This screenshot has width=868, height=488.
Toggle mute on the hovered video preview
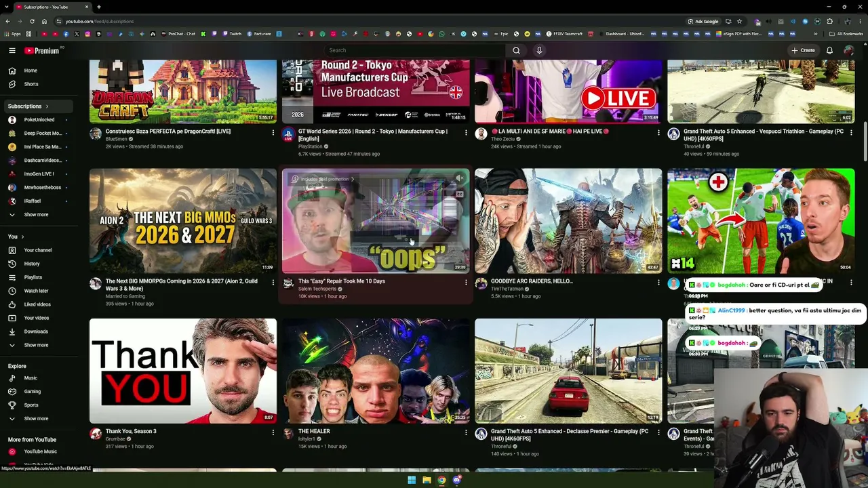[459, 179]
